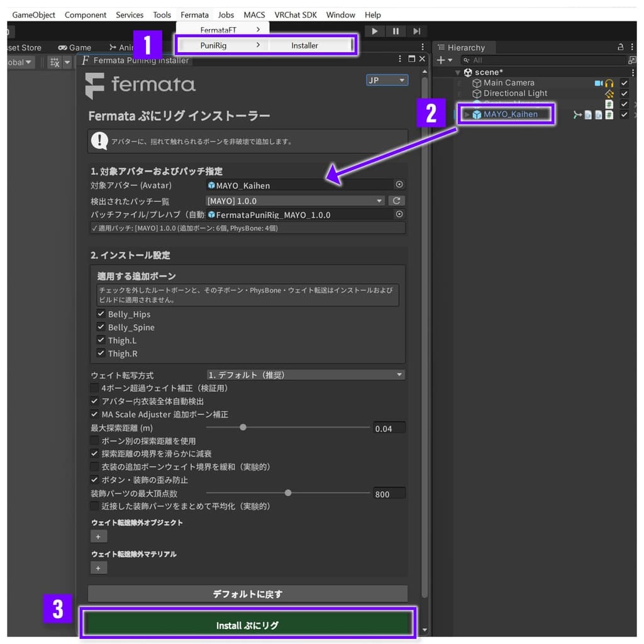Screen dimensions: 644x644
Task: Open object picker for the Avatar field
Action: pyautogui.click(x=399, y=184)
